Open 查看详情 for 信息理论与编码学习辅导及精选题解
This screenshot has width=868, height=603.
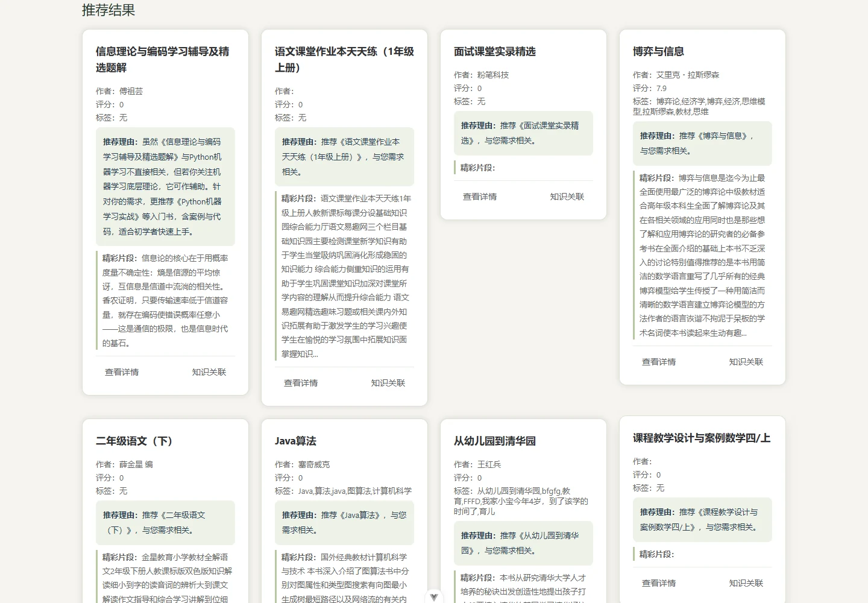pyautogui.click(x=122, y=372)
